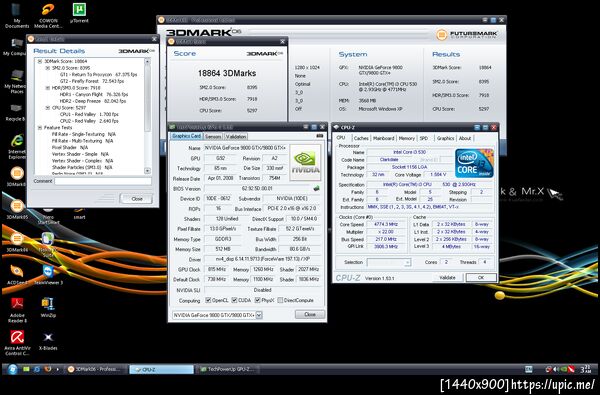Click the Windows Start orb

click(13, 369)
